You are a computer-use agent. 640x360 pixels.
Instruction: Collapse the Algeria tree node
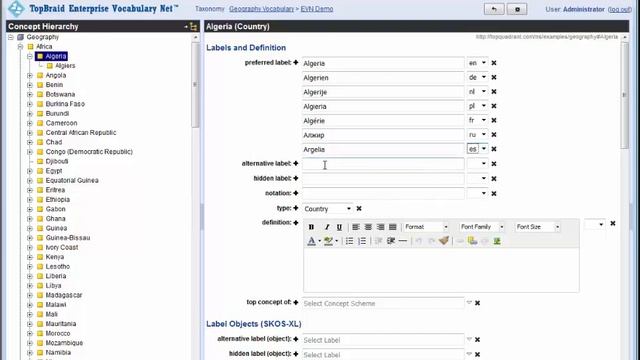(30, 56)
